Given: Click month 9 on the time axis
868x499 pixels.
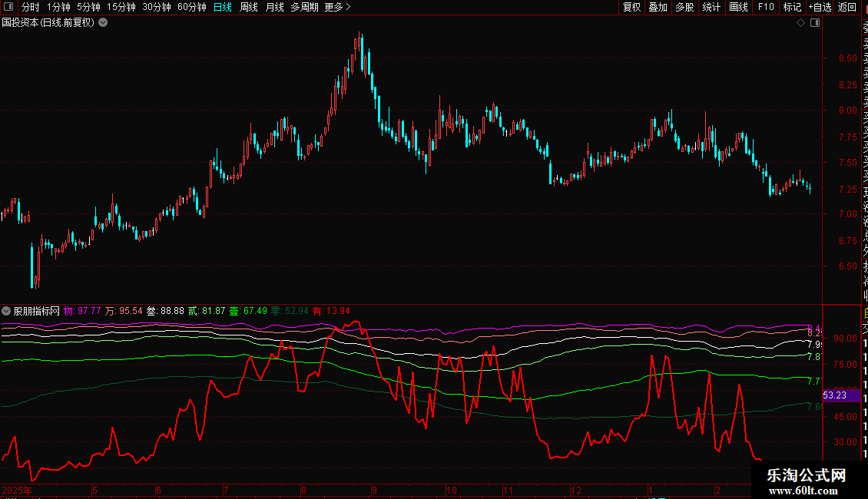Looking at the screenshot, I should point(374,490).
